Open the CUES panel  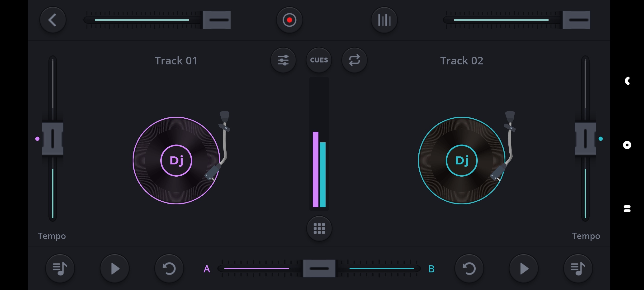319,60
